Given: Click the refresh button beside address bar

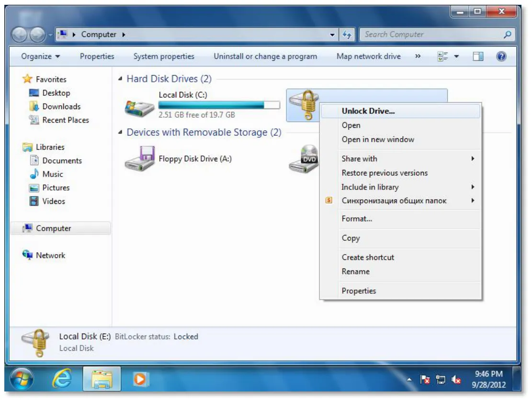Looking at the screenshot, I should pos(347,34).
